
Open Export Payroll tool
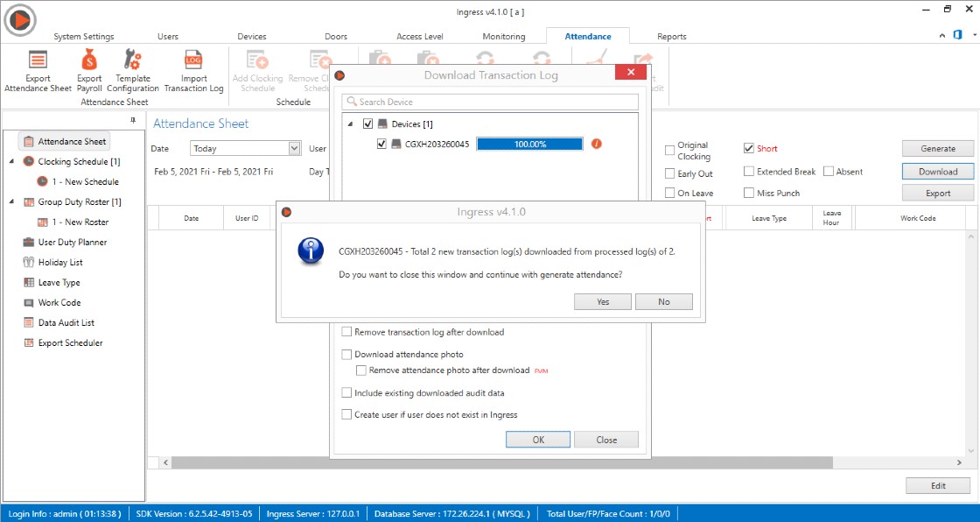(89, 71)
